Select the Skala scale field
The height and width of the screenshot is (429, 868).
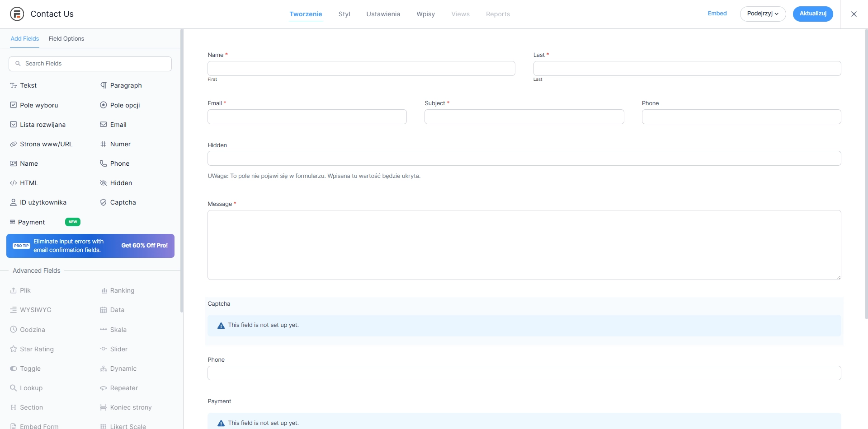click(113, 330)
